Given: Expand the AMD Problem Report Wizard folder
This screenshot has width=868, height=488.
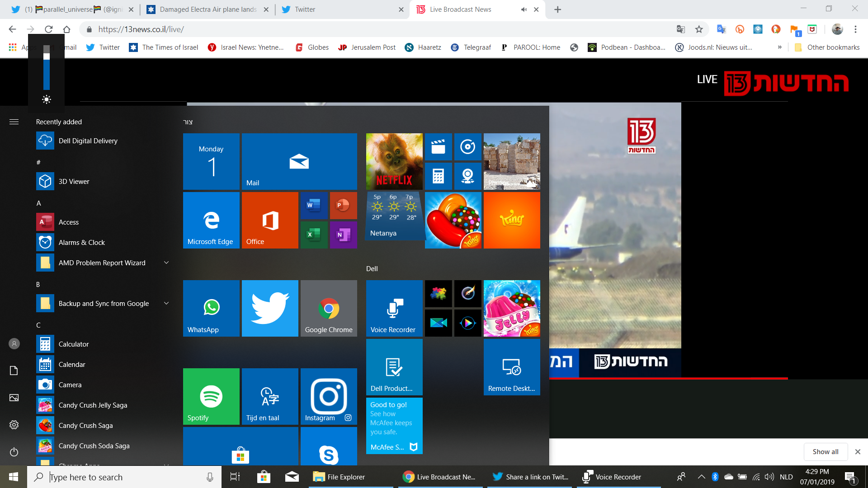Looking at the screenshot, I should (x=166, y=263).
